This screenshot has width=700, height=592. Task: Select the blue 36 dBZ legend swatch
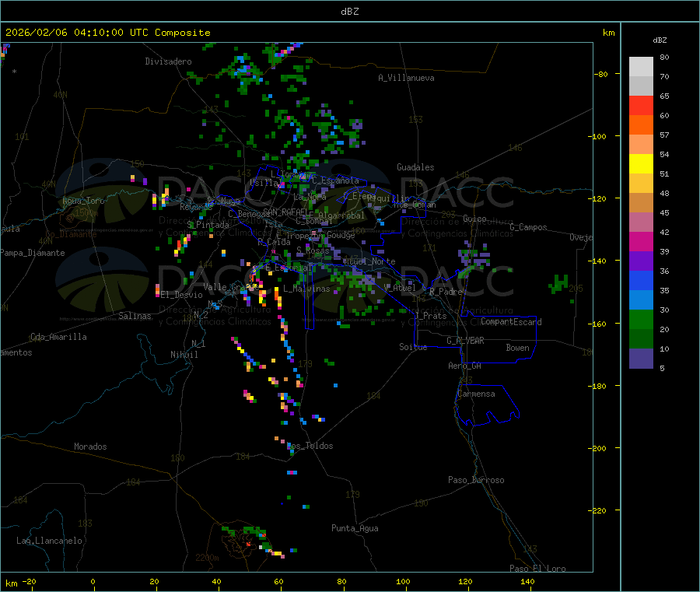[x=641, y=280]
